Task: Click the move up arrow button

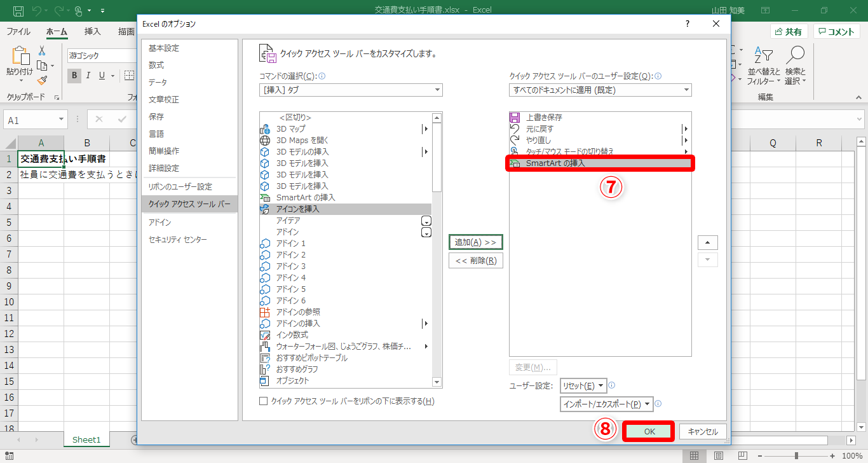Action: [x=708, y=243]
